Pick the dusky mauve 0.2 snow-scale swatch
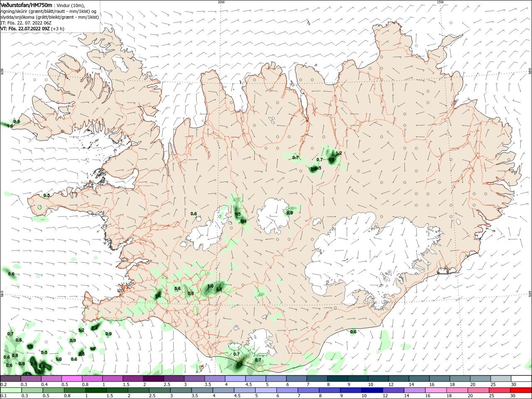 pyautogui.click(x=10, y=379)
